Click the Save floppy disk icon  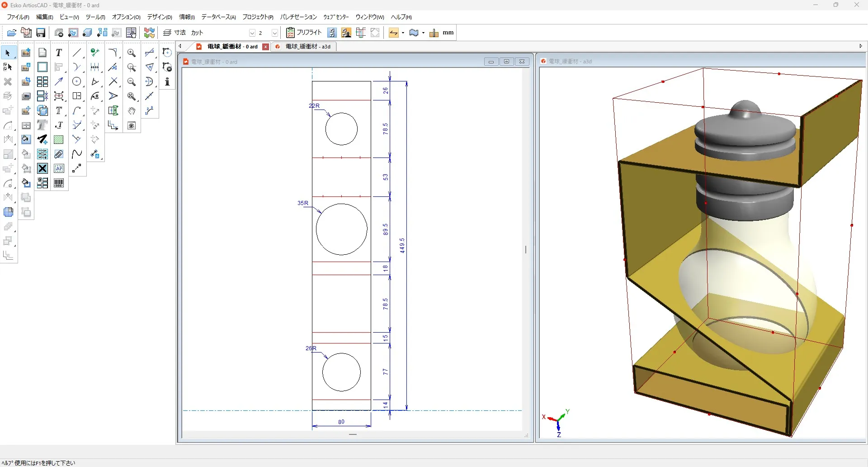[x=41, y=33]
